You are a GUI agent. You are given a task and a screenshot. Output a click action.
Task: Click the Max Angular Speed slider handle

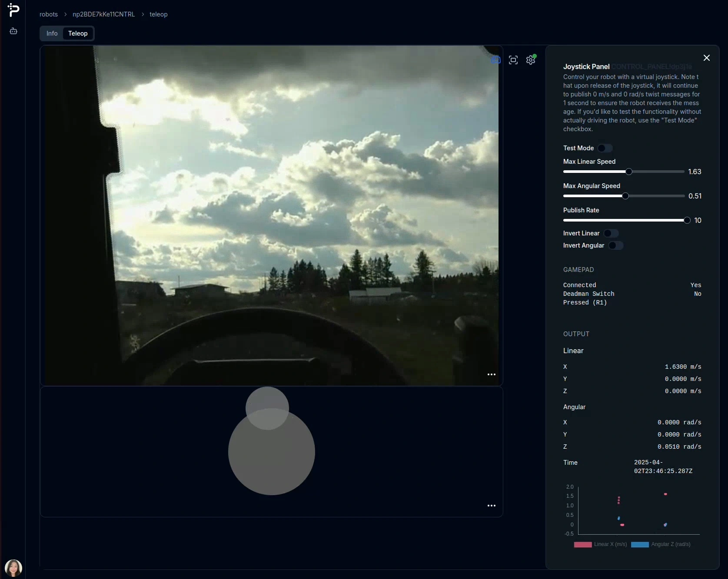[625, 196]
